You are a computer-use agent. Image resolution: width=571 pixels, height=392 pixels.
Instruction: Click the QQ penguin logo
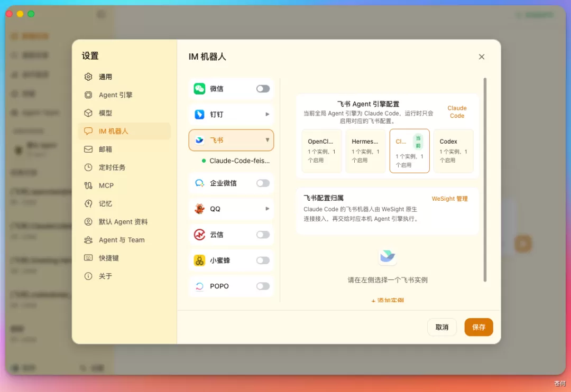[x=199, y=209]
